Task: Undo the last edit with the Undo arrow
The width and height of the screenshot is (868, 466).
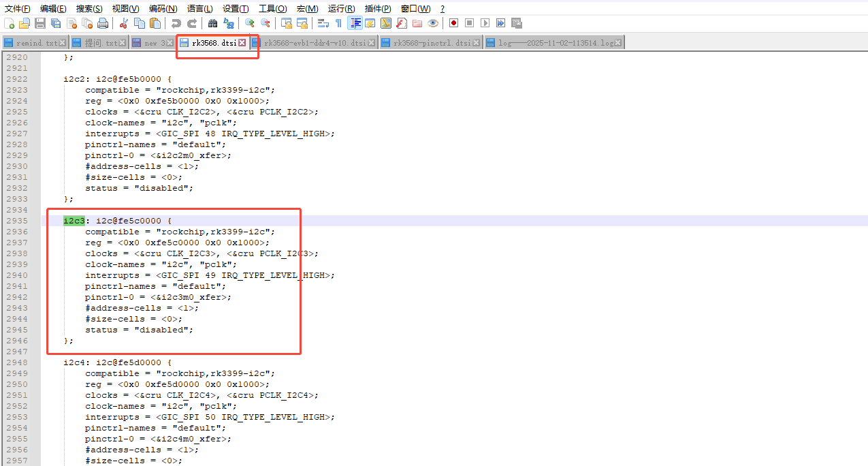Action: [176, 23]
